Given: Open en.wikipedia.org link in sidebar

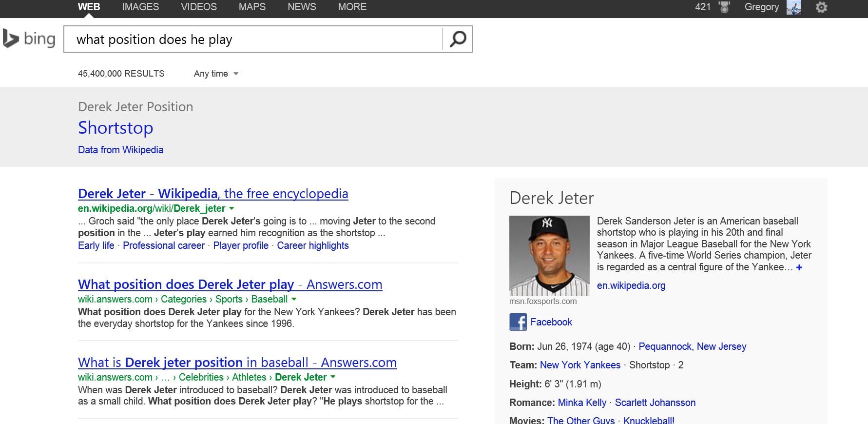Looking at the screenshot, I should coord(631,285).
